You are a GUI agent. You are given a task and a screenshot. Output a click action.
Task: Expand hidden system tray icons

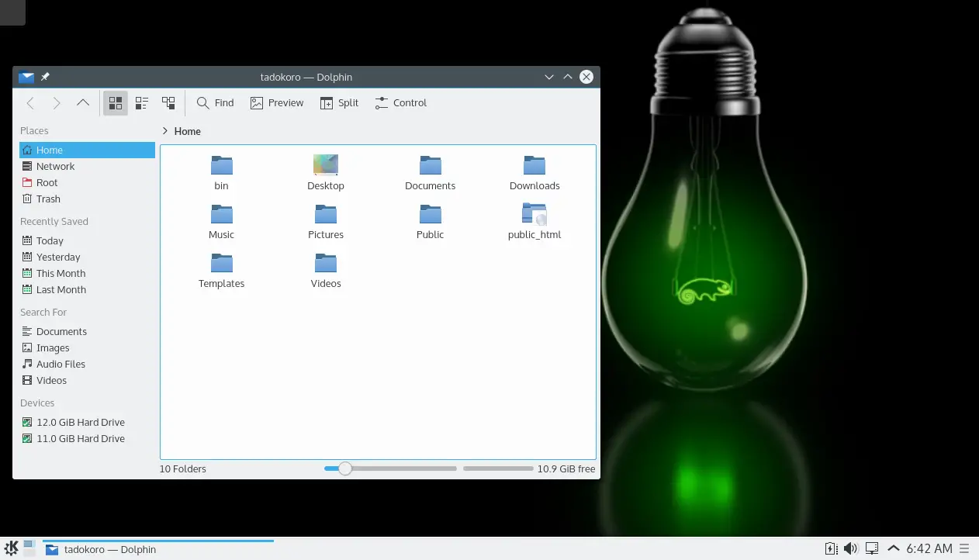point(893,548)
